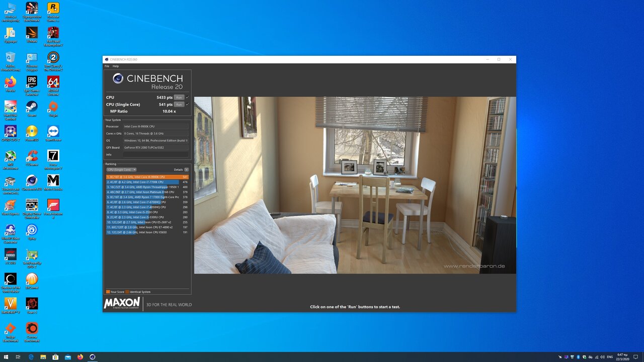Open the Help menu in Cinebench

click(x=116, y=66)
